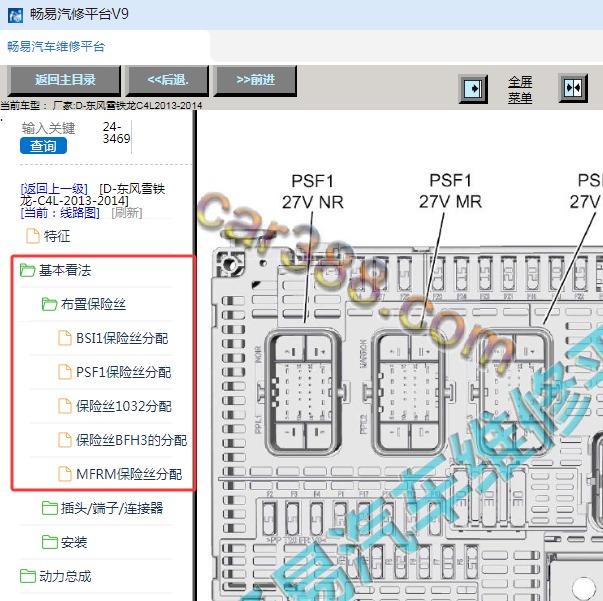The image size is (603, 601).
Task: Open MFRM保险丝分配 document
Action: point(129,474)
